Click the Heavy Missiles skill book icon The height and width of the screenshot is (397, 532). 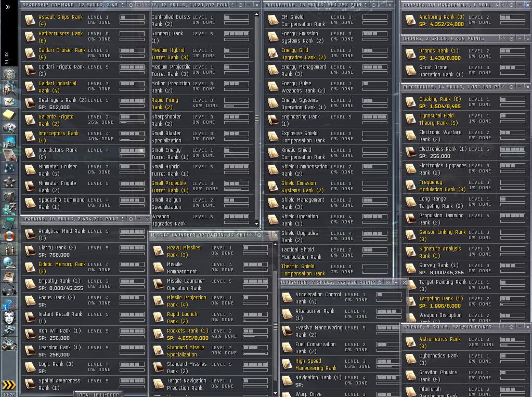[x=159, y=251]
